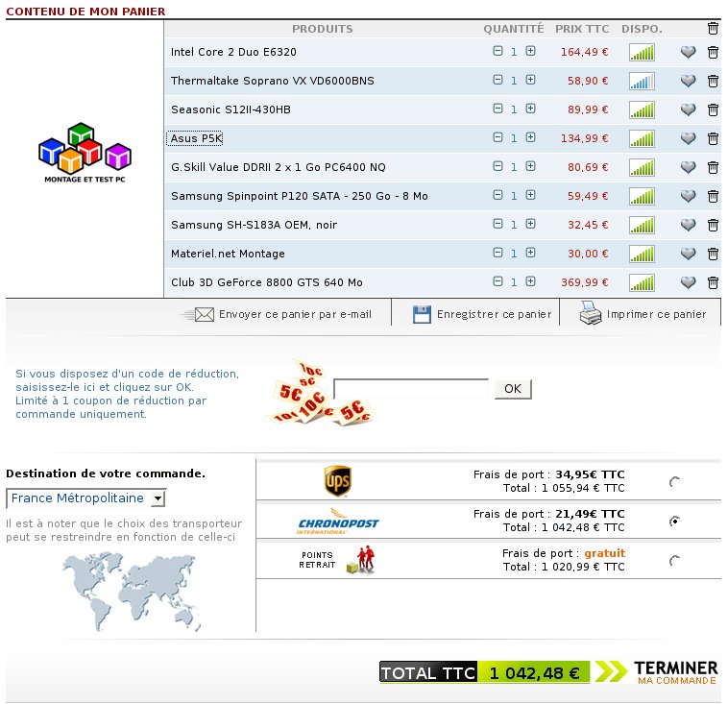
Task: Click the UPS carrier logo
Action: 337,481
